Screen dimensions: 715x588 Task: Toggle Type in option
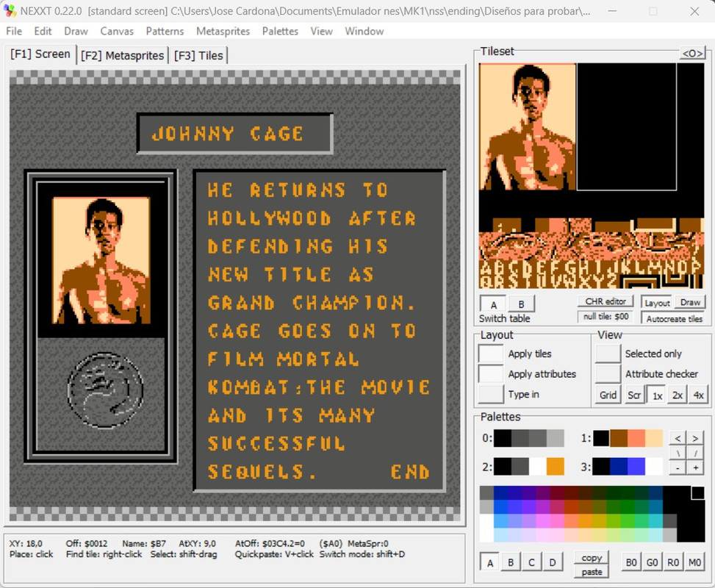tap(491, 394)
